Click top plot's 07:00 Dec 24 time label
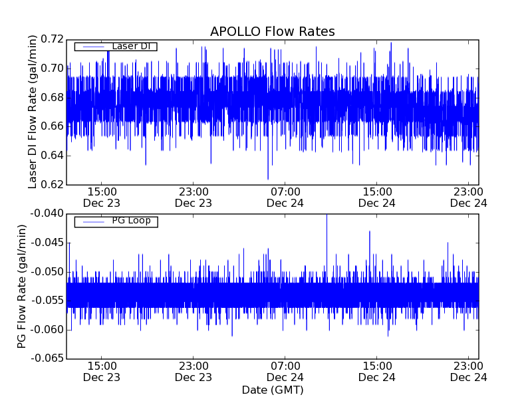Image resolution: width=532 pixels, height=399 pixels. point(285,197)
